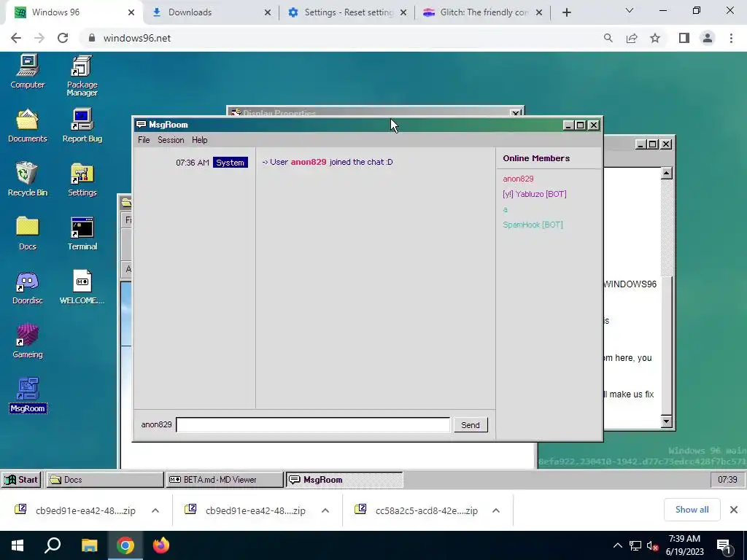The width and height of the screenshot is (747, 560).
Task: Open the WELCOME markdown file icon
Action: 82,287
